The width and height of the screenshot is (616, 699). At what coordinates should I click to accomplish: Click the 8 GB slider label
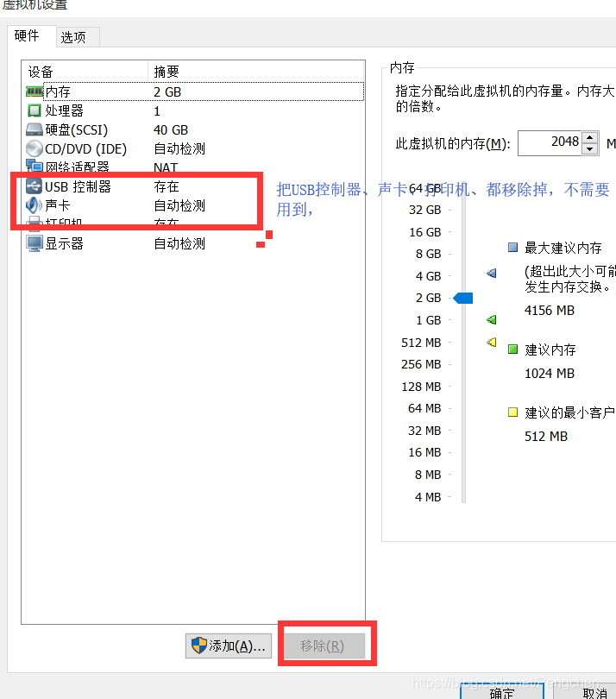[x=428, y=254]
